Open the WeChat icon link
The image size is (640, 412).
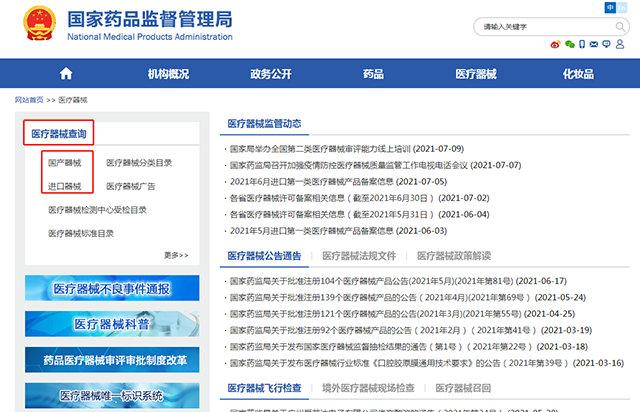point(570,44)
